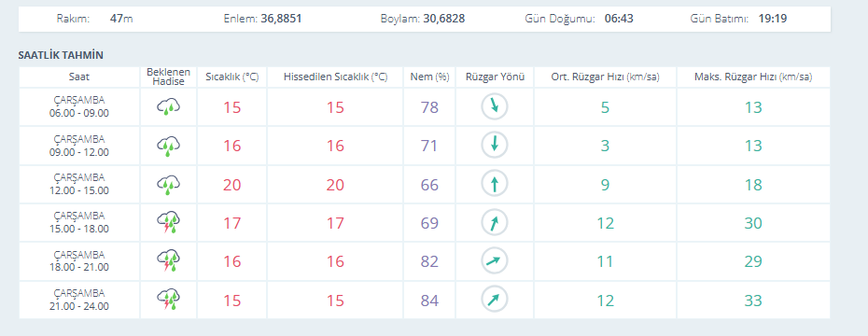
Task: Click max wind speed value 33
Action: pyautogui.click(x=753, y=301)
